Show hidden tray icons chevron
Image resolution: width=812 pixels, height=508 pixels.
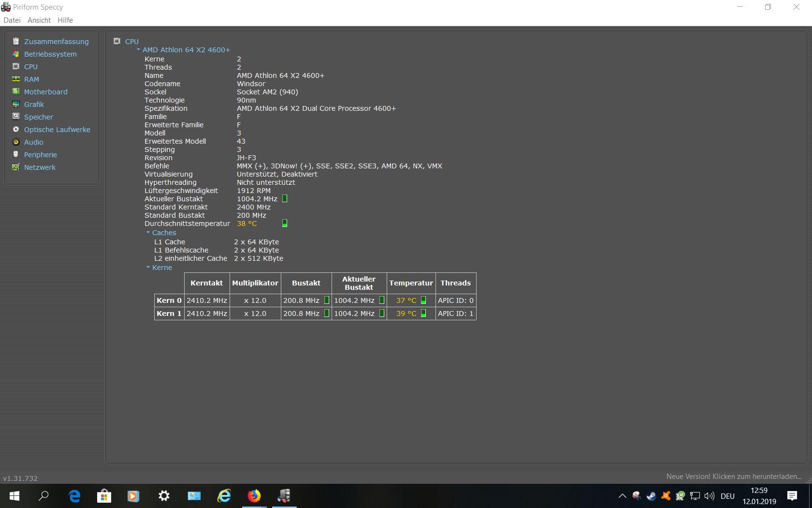(x=623, y=496)
